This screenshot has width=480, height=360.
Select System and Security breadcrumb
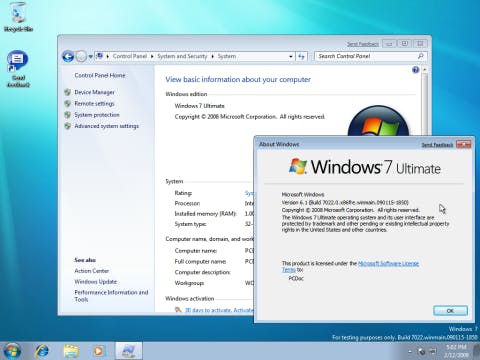pos(182,56)
